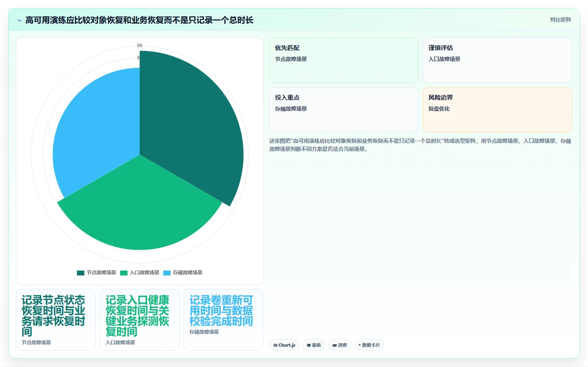The height and width of the screenshot is (367, 588).
Task: Open the 风险边界 card
Action: (497, 110)
